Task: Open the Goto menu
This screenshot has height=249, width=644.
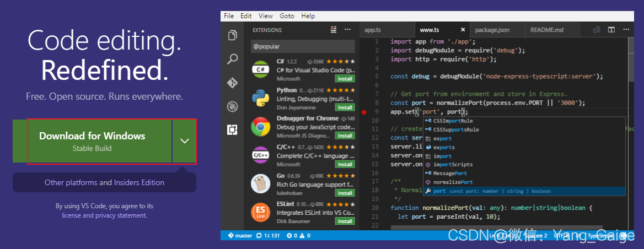Action: (x=287, y=16)
